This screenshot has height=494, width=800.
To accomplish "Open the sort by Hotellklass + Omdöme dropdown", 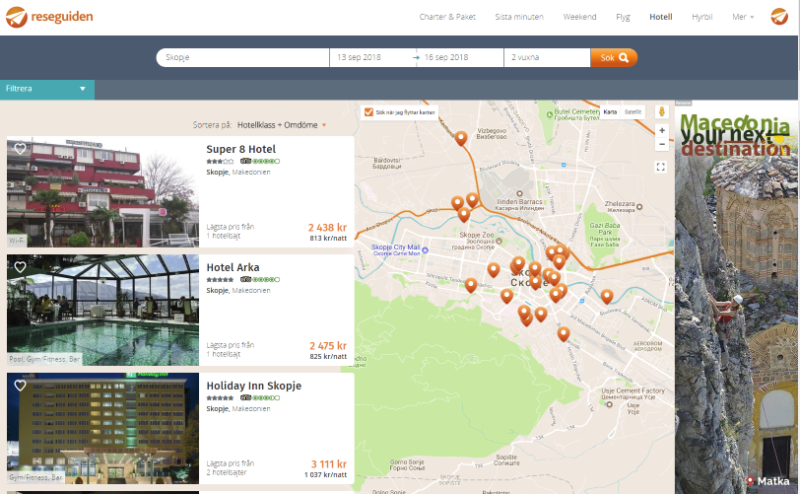I will 282,125.
